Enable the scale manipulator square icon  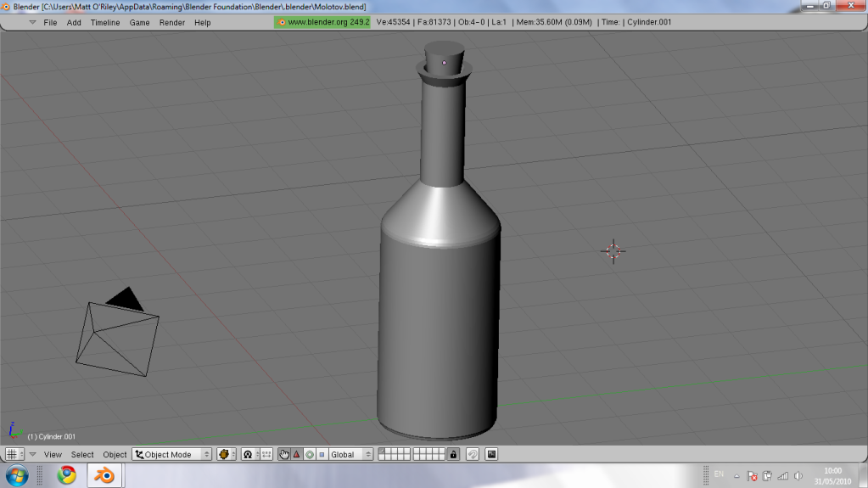(322, 455)
